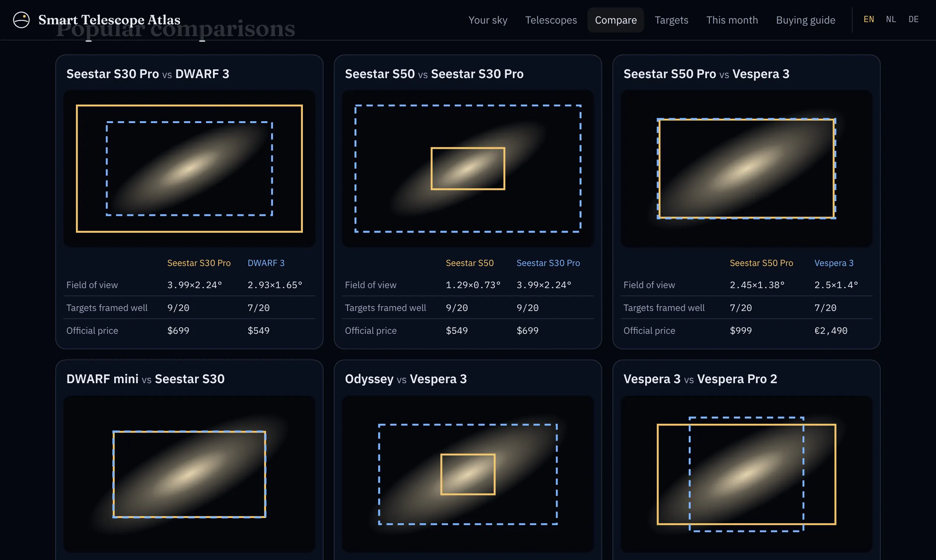The image size is (936, 560).
Task: Open Seestar S50 Pro vs Vespera 3 comparison
Action: click(x=706, y=74)
